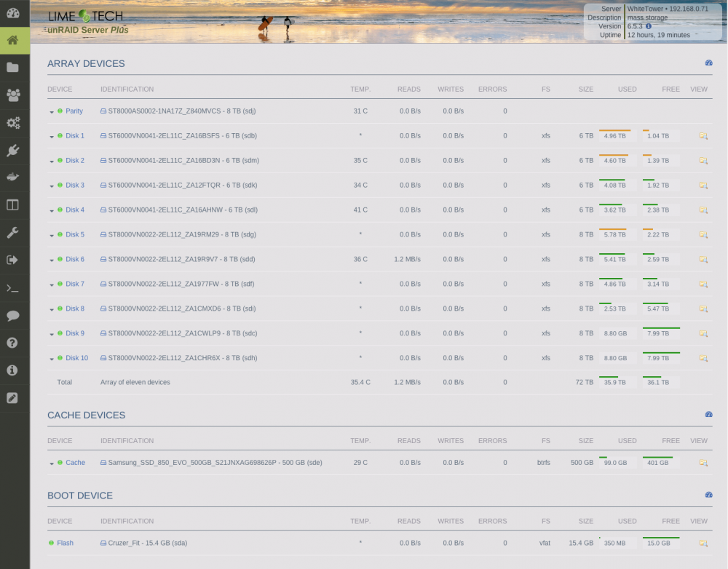The width and height of the screenshot is (728, 569).
Task: Open the Settings gears icon in sidebar
Action: pos(13,122)
